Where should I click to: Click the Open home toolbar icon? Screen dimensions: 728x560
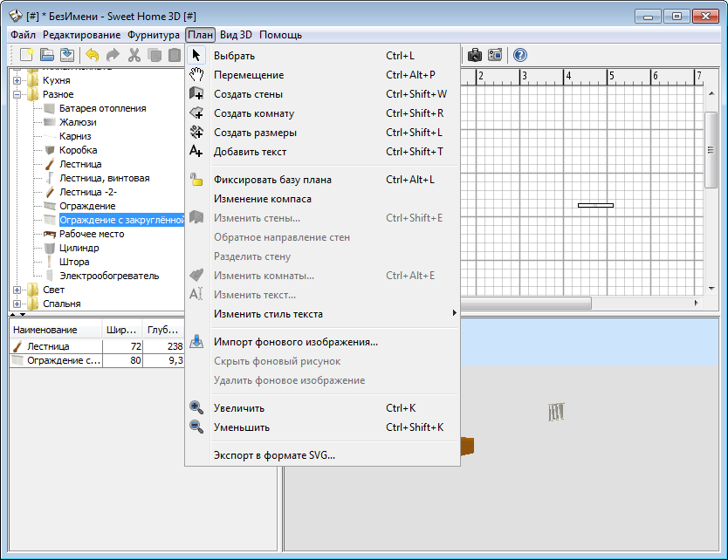click(x=47, y=55)
